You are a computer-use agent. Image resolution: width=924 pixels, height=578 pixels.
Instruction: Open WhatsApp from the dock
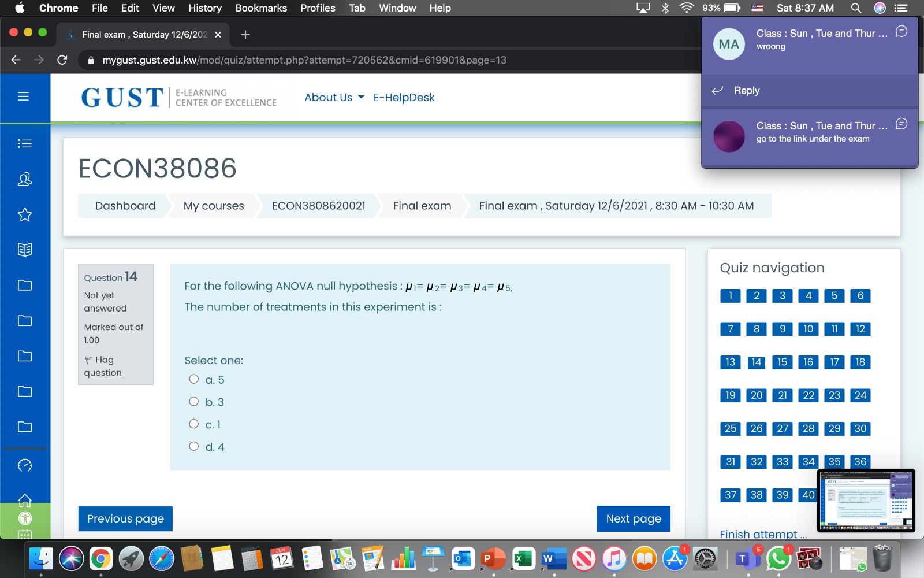pyautogui.click(x=778, y=558)
